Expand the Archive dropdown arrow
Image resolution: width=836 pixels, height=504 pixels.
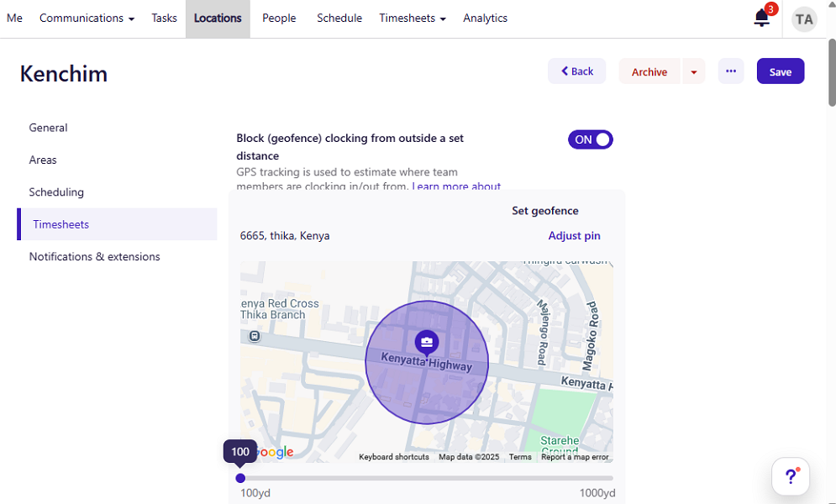(x=693, y=72)
